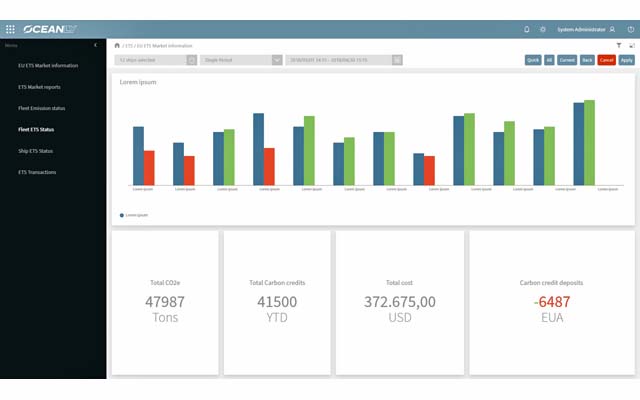This screenshot has height=400, width=640.
Task: Open Fleet Emission status page
Action: [x=41, y=108]
